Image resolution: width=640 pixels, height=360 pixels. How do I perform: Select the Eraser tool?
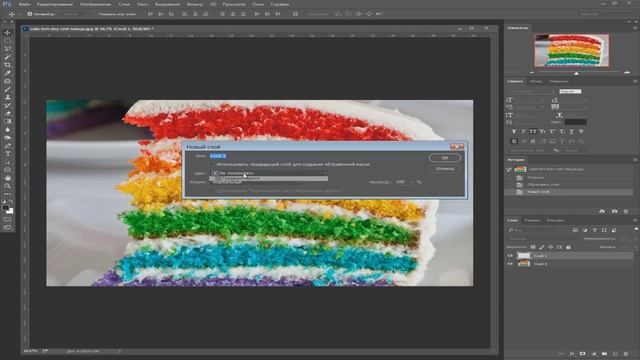click(7, 113)
